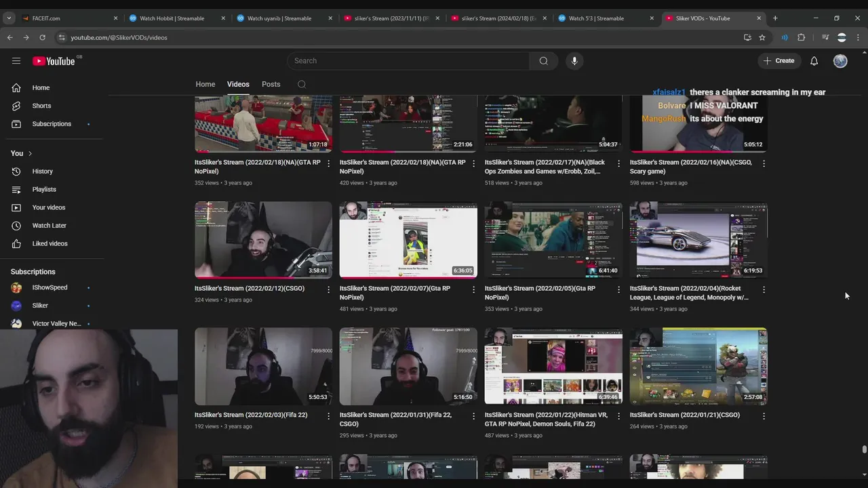Open 2022/02/05 thumbnail with 6:41:40 duration

553,240
